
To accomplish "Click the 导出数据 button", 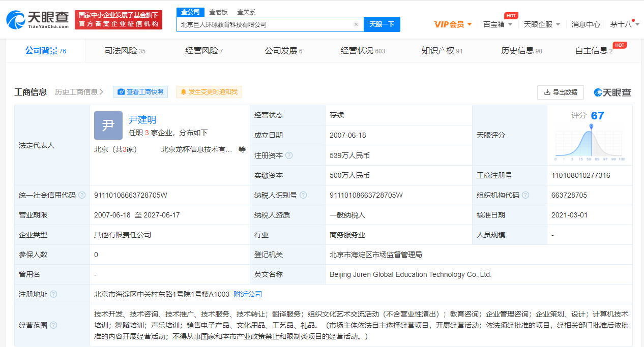I will point(561,92).
